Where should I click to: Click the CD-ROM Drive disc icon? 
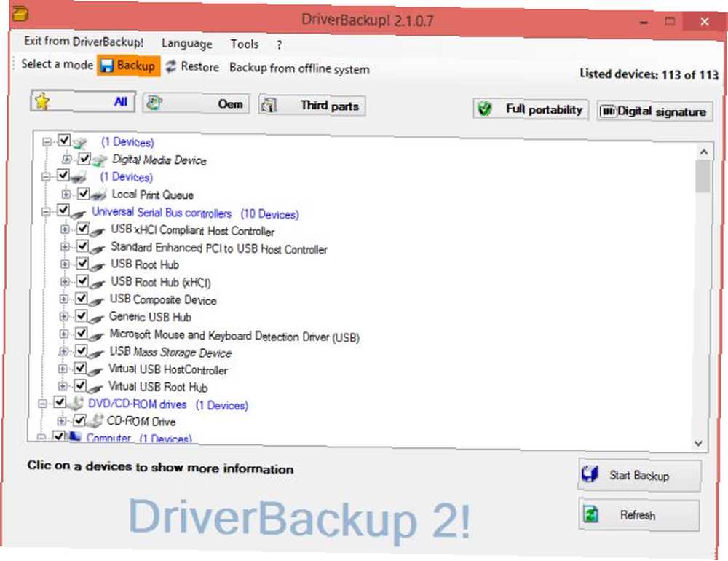tap(95, 420)
